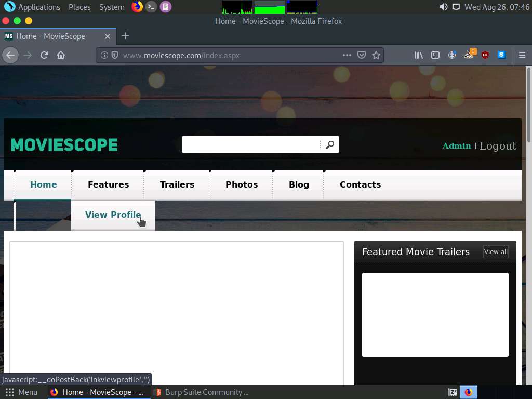The image size is (532, 399).
Task: Reload the page with the refresh icon
Action: (44, 55)
